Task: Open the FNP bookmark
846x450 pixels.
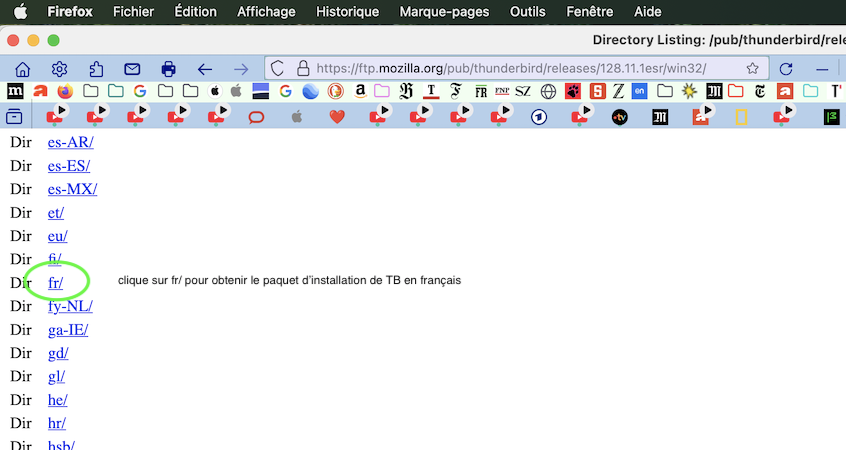Action: click(x=502, y=91)
